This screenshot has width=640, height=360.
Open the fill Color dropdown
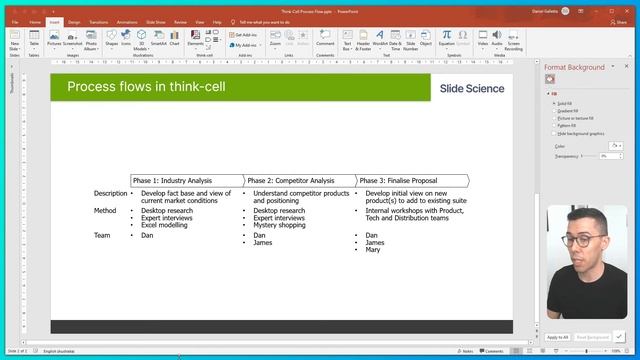[x=616, y=146]
